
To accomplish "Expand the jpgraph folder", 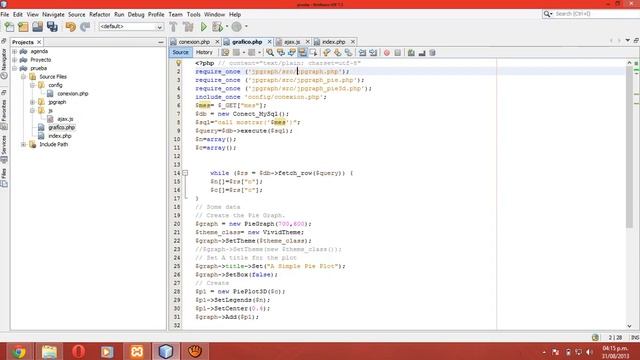I will click(32, 102).
